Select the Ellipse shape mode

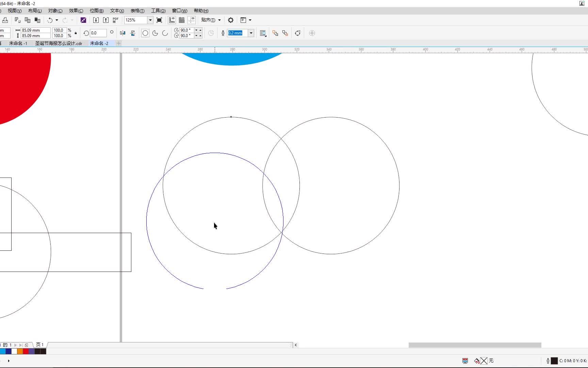click(145, 33)
